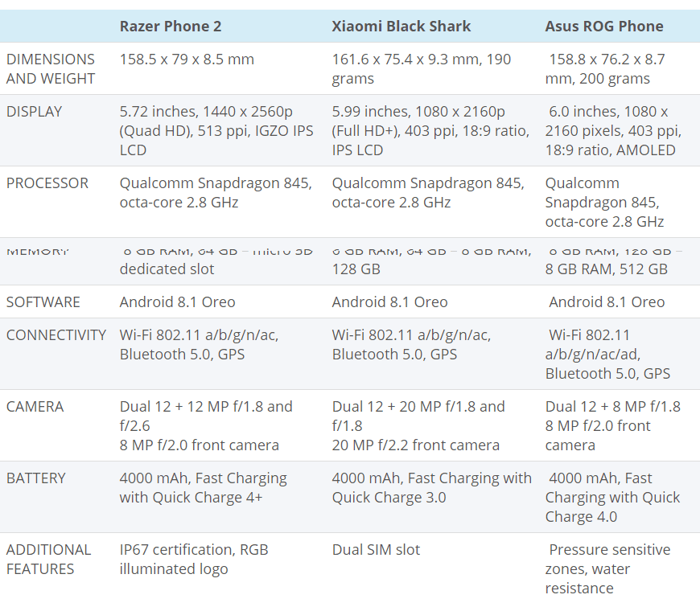Click the Xiaomi Black Shark column header
The width and height of the screenshot is (700, 603).
click(x=401, y=26)
